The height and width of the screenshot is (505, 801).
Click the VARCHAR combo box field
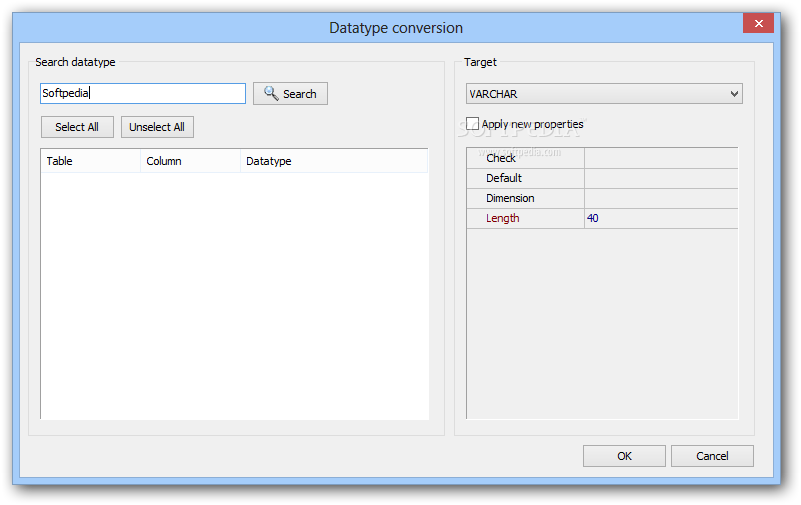[604, 94]
